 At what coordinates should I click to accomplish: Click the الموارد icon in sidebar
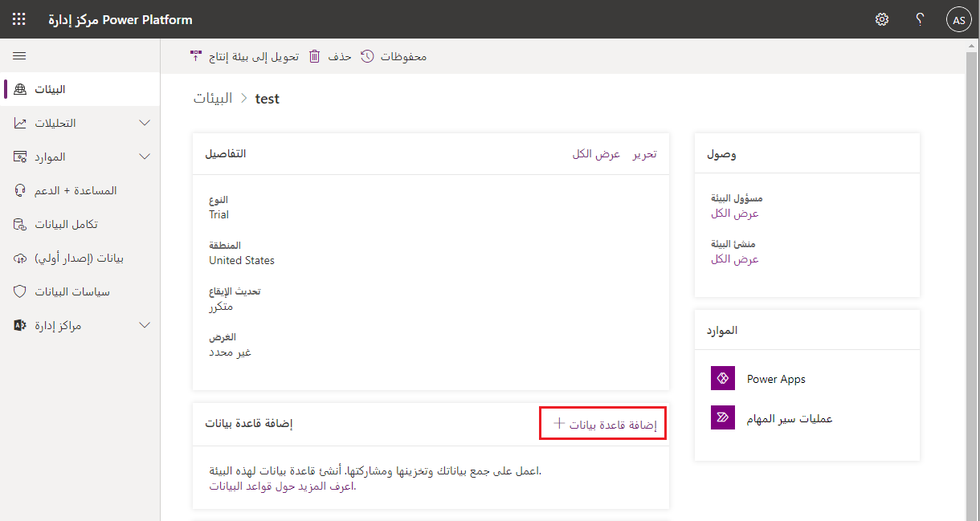click(x=20, y=157)
